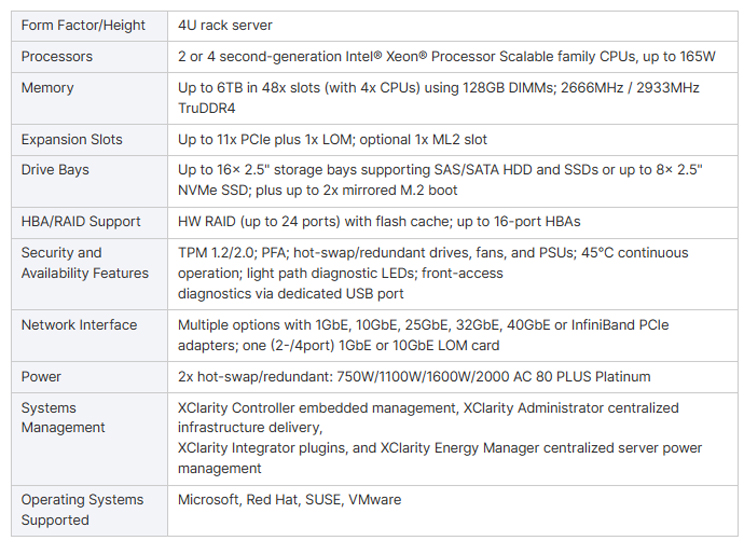Image resolution: width=750 pixels, height=548 pixels.
Task: Select the Memory row label
Action: pos(47,88)
